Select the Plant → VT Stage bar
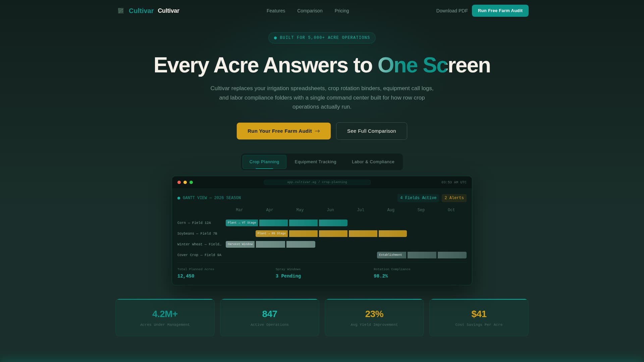Screen dimensions: 644x362 point(242,223)
